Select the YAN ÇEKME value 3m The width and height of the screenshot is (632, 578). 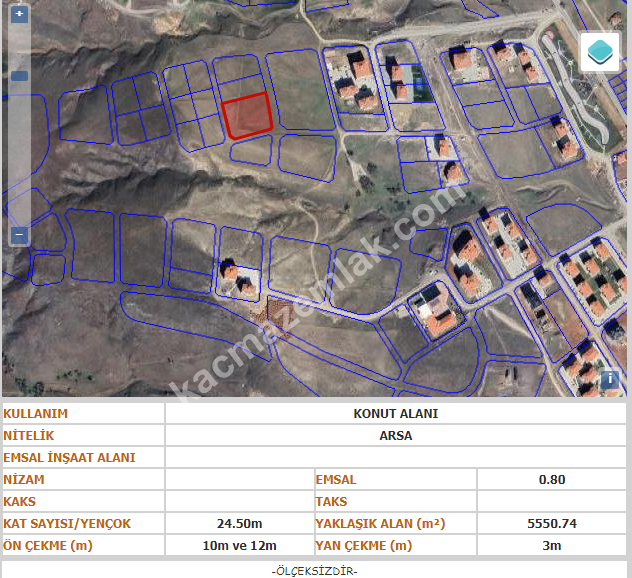pos(551,545)
